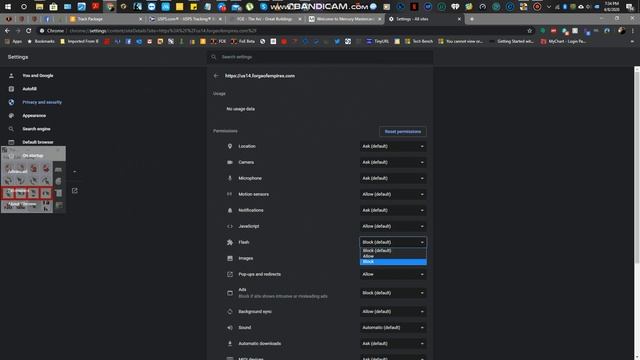Open Autofill settings section
Viewport: 640px width, 360px height.
(29, 89)
